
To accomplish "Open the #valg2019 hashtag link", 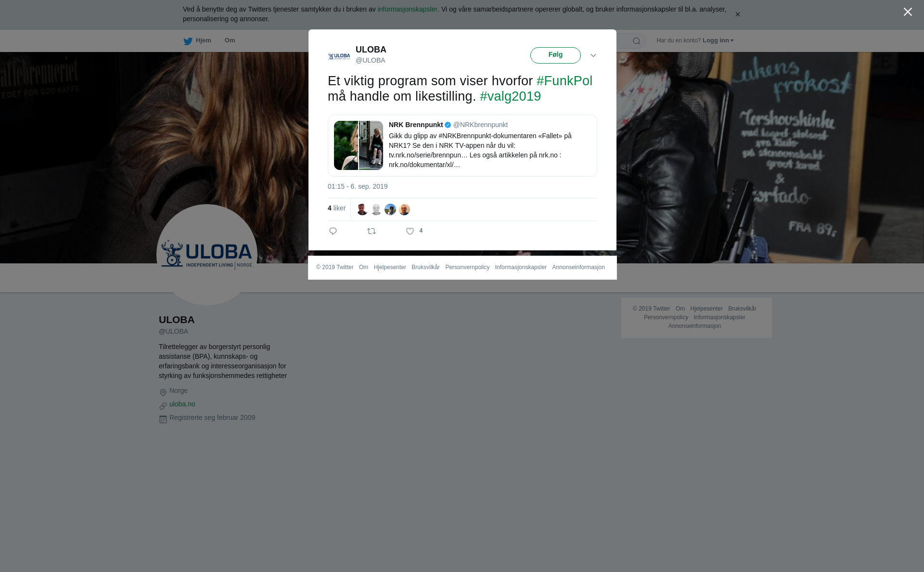I will (510, 96).
